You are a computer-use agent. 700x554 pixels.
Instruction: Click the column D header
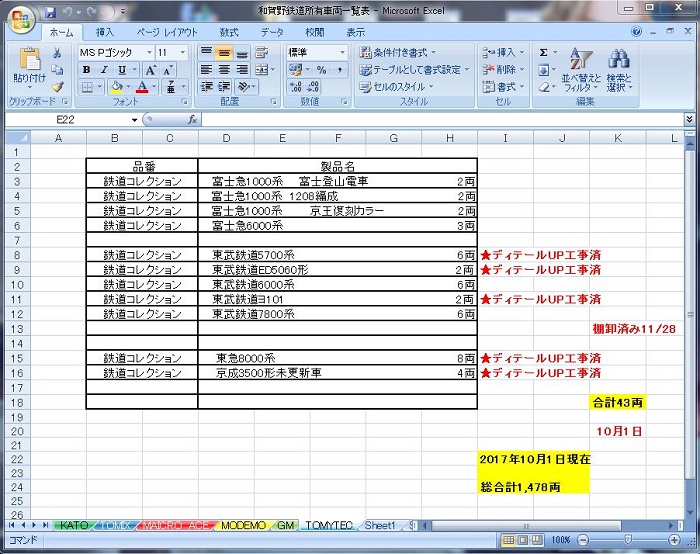click(226, 138)
